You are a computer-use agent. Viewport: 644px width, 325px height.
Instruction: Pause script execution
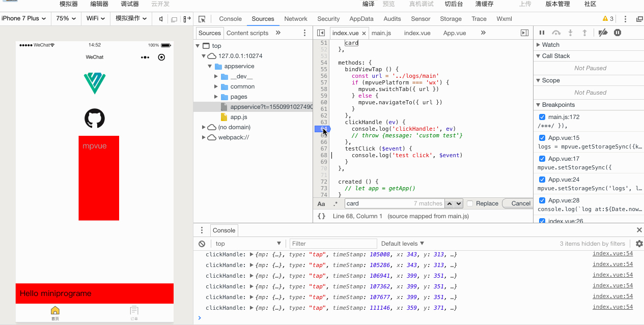pyautogui.click(x=541, y=33)
